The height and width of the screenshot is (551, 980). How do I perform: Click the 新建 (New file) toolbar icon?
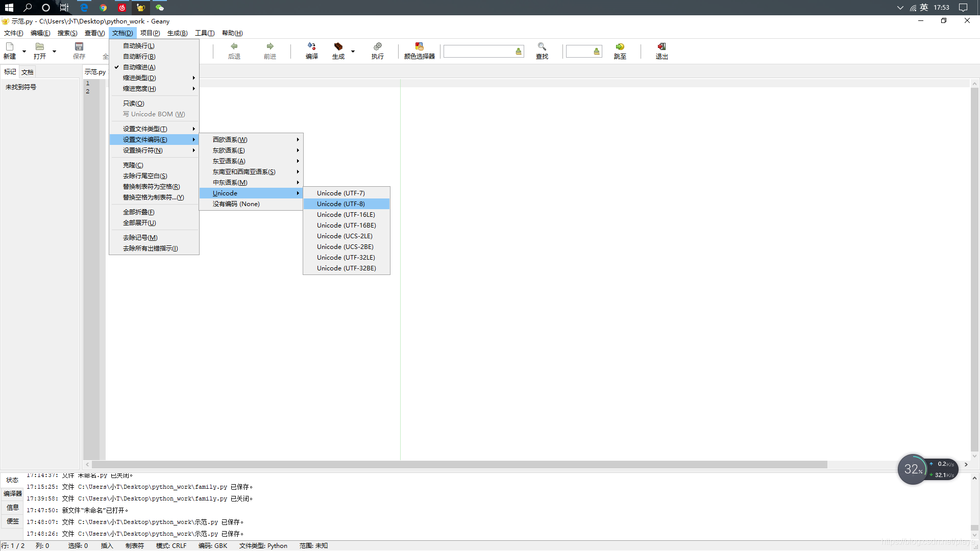coord(10,46)
